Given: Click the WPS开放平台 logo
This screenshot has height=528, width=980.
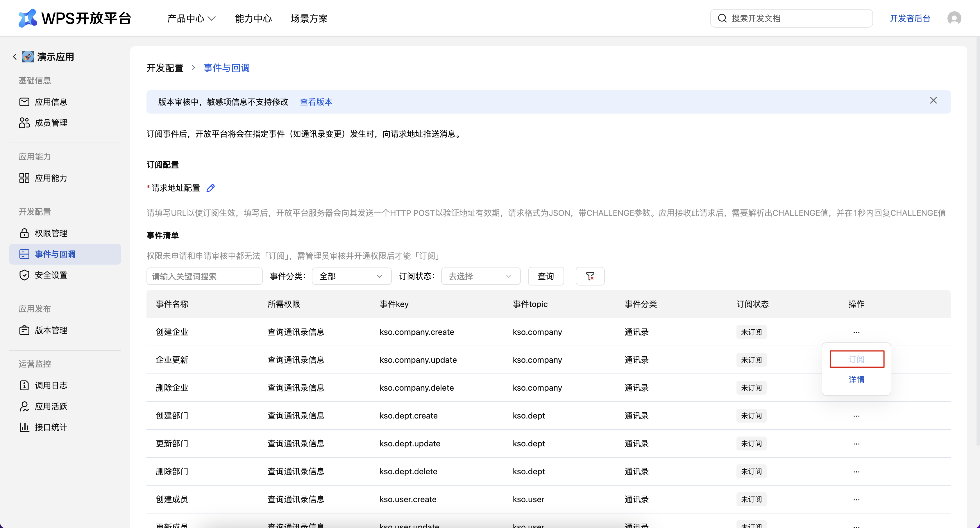Looking at the screenshot, I should pyautogui.click(x=75, y=18).
